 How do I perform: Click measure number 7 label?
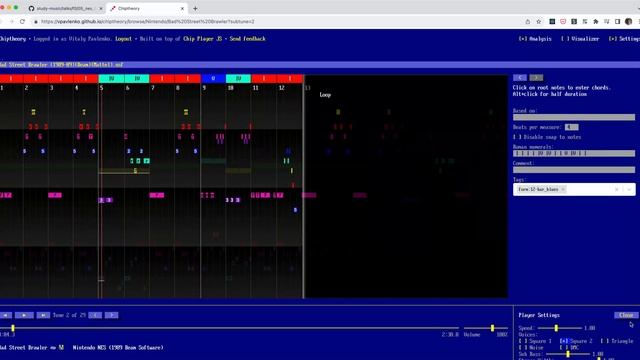(x=153, y=88)
